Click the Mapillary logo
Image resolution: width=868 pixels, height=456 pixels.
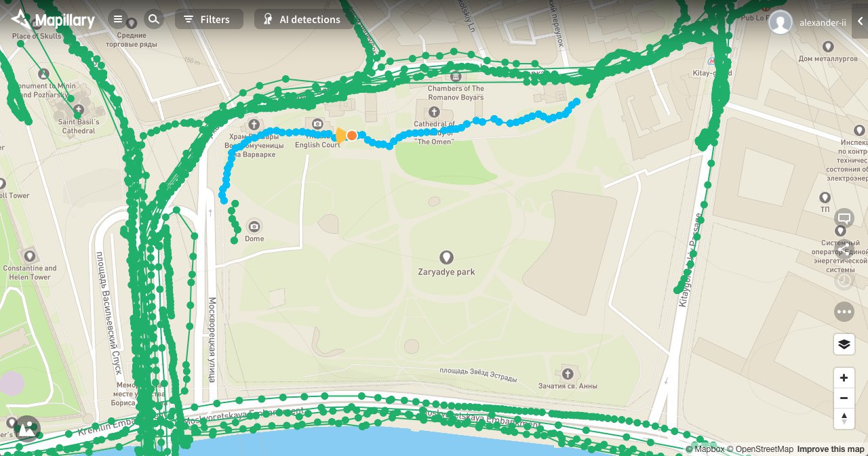pos(53,20)
